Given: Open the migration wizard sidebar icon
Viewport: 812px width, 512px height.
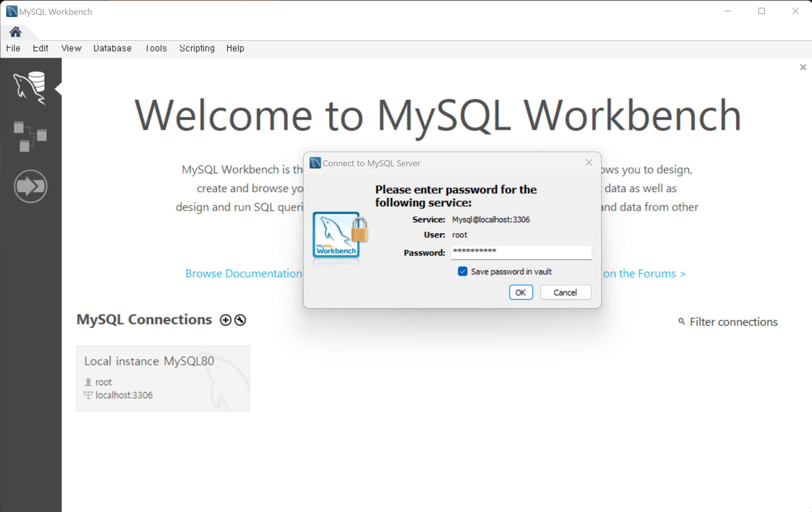Looking at the screenshot, I should (x=31, y=187).
